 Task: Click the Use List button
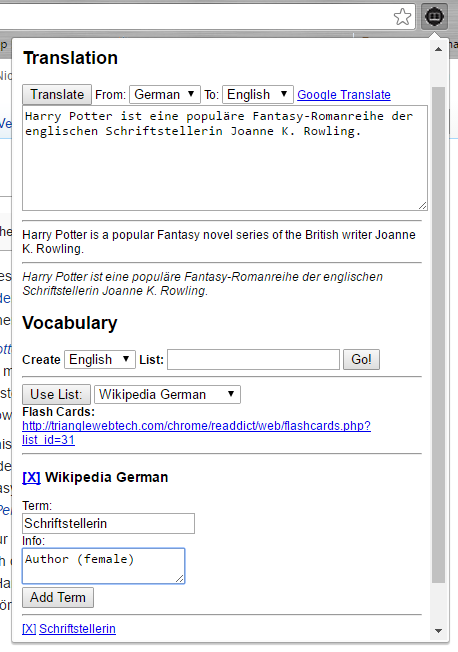56,394
